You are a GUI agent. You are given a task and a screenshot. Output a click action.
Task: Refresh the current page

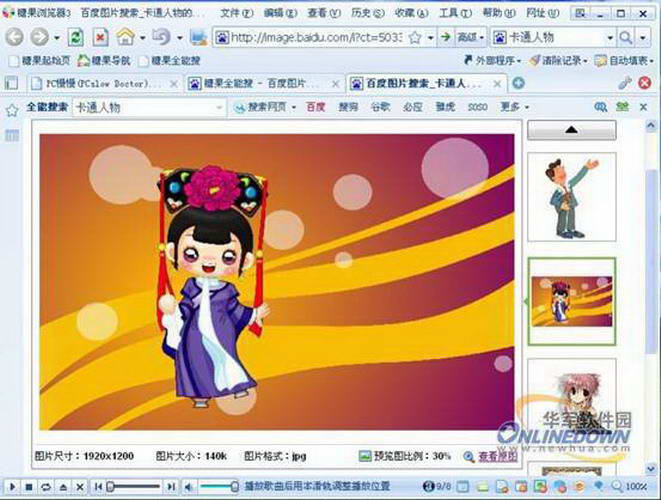pos(75,37)
